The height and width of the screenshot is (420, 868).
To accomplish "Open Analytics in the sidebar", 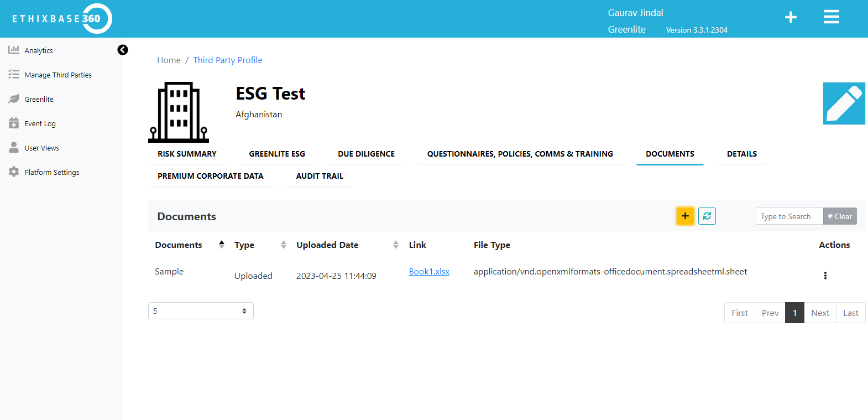I will pos(39,50).
